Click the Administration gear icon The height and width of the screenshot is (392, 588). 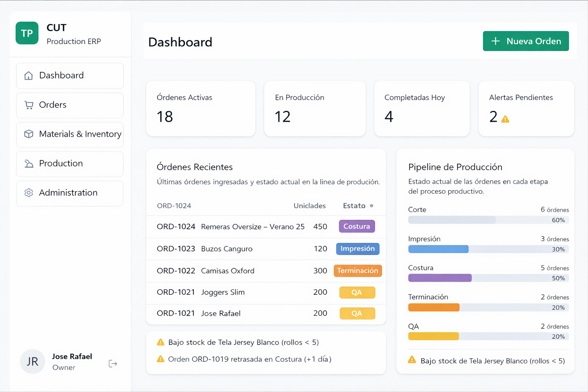tap(29, 193)
